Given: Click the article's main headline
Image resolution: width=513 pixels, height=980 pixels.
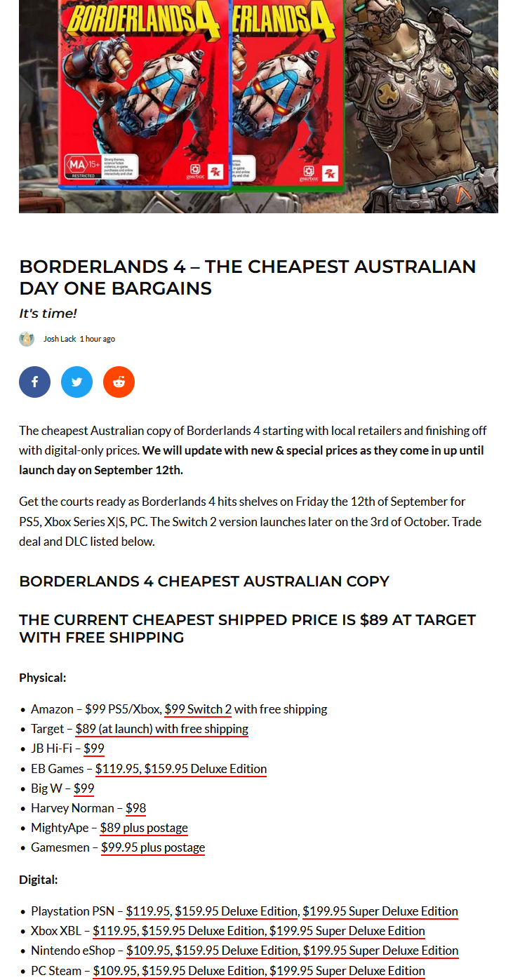Looking at the screenshot, I should (x=248, y=277).
